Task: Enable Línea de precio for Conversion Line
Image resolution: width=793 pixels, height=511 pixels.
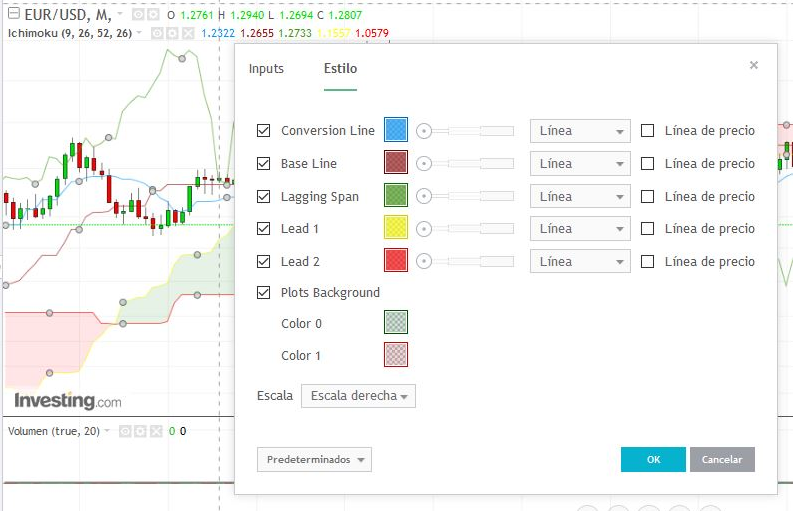Action: 647,131
